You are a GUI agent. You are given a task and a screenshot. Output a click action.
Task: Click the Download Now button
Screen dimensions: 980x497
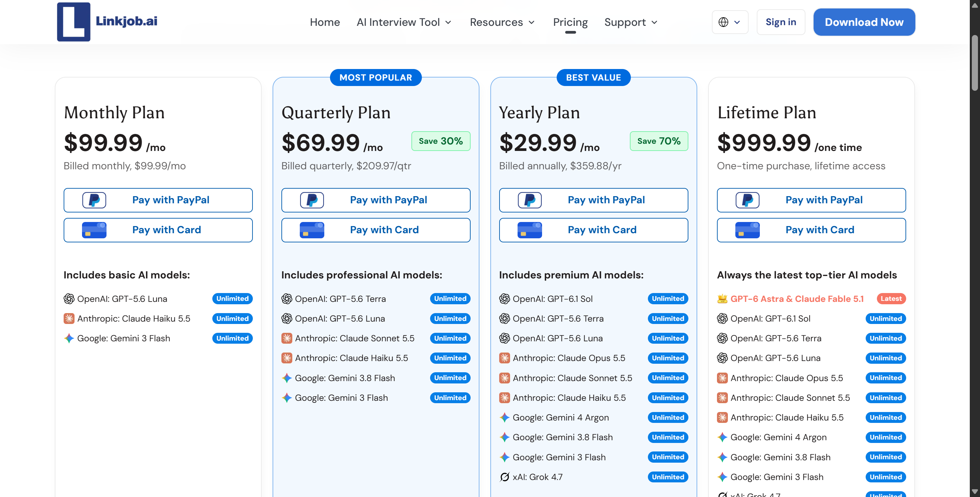(x=864, y=22)
